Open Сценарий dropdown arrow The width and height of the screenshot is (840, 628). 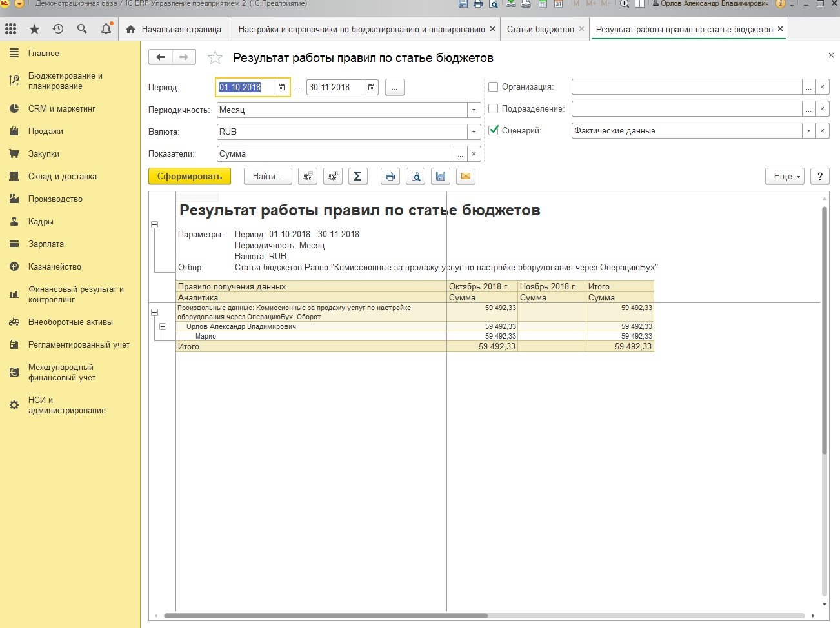(x=809, y=131)
